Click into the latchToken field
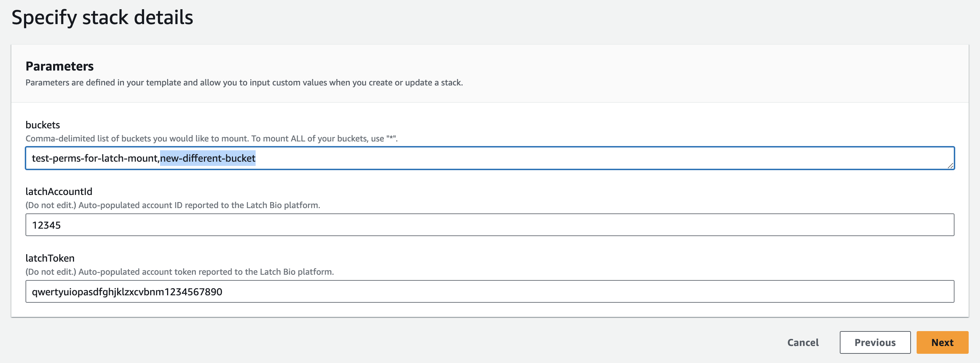 click(x=490, y=291)
